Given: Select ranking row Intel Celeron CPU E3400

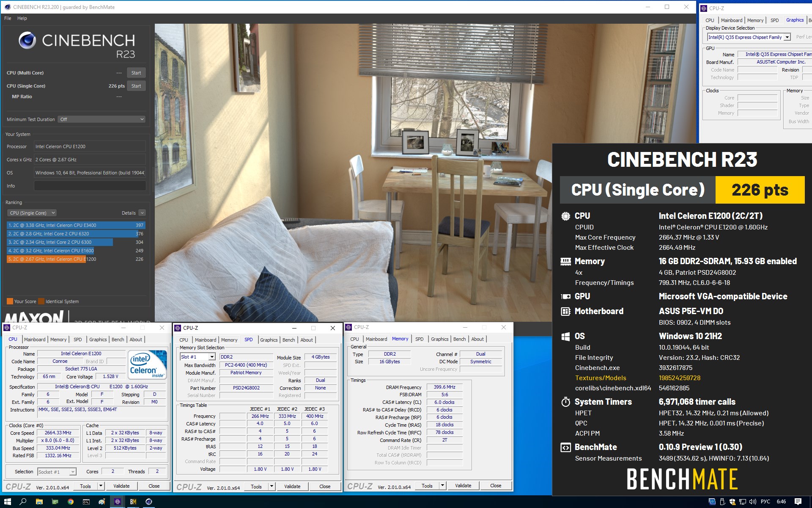Looking at the screenshot, I should 76,225.
